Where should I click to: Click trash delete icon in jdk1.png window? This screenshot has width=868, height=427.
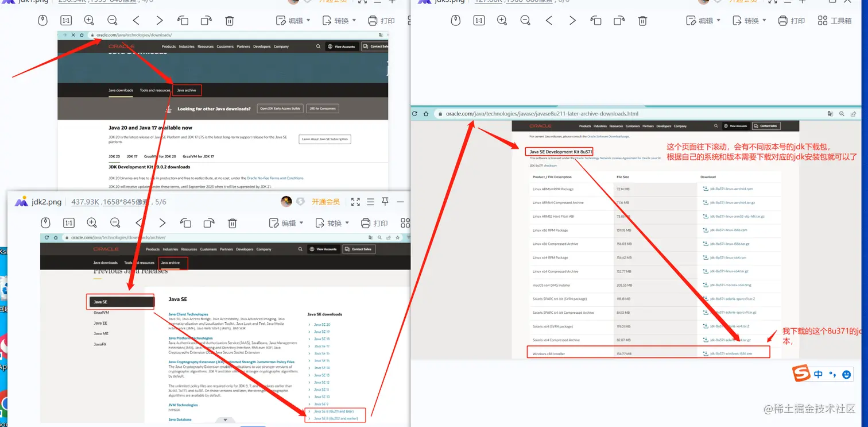230,21
